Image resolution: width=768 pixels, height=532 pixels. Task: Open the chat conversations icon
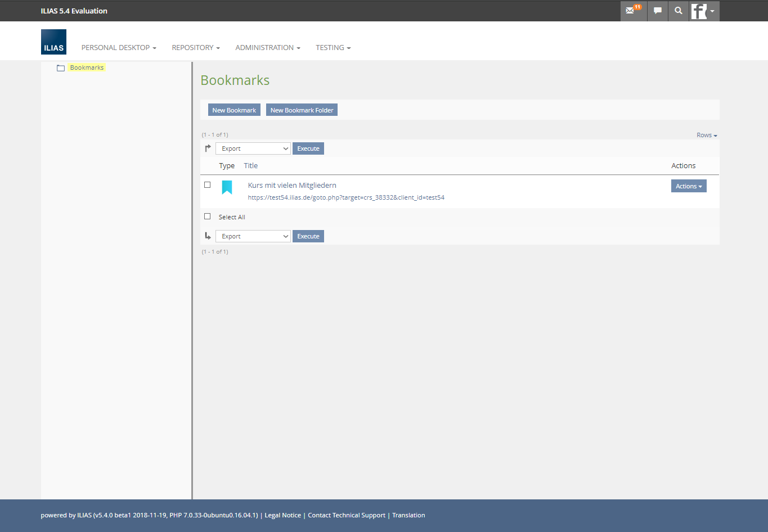657,11
